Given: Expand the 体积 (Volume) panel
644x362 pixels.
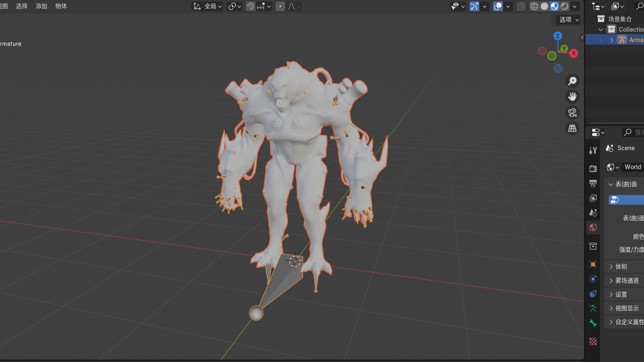Looking at the screenshot, I should coord(621,267).
